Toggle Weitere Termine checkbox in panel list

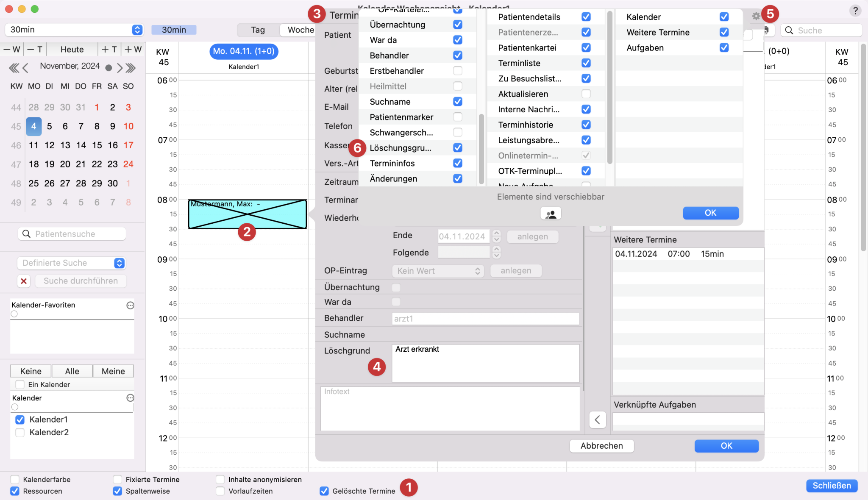coord(724,32)
